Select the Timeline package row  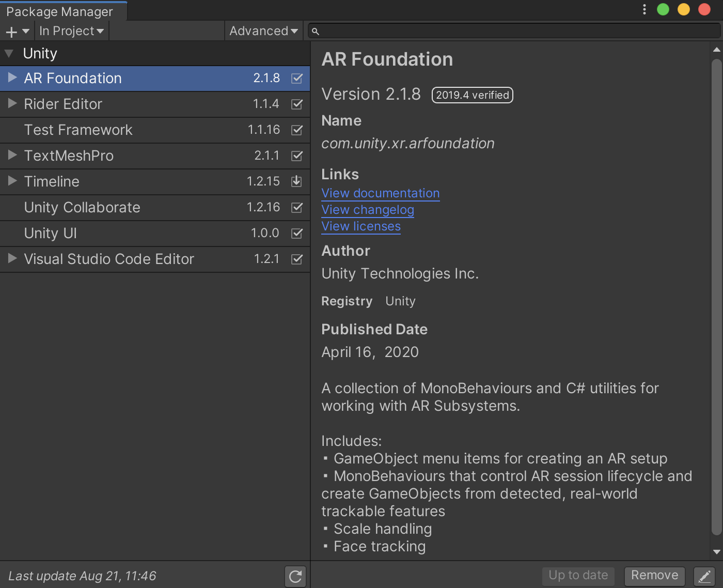point(155,182)
